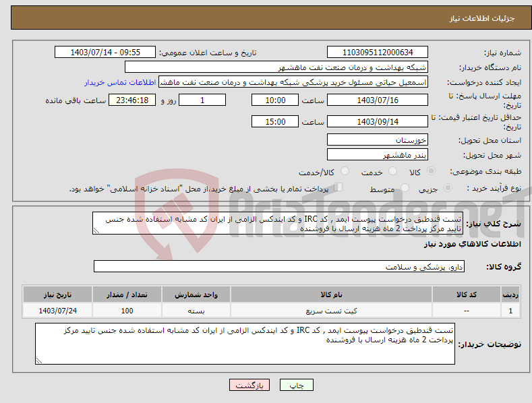Click the resize grip of شرح کلی نیاز textarea
This screenshot has height=403, width=532.
(x=96, y=230)
